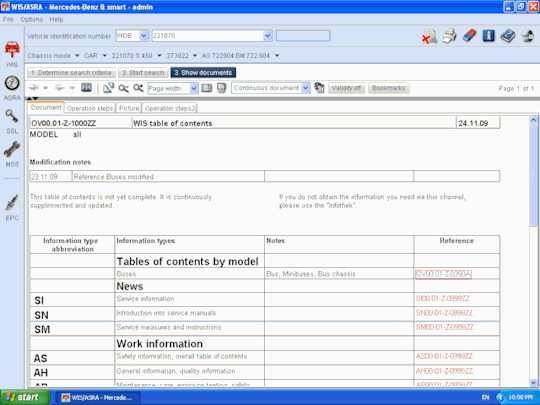This screenshot has width=540, height=405.
Task: Launch EPC spark plug module
Action: click(12, 207)
